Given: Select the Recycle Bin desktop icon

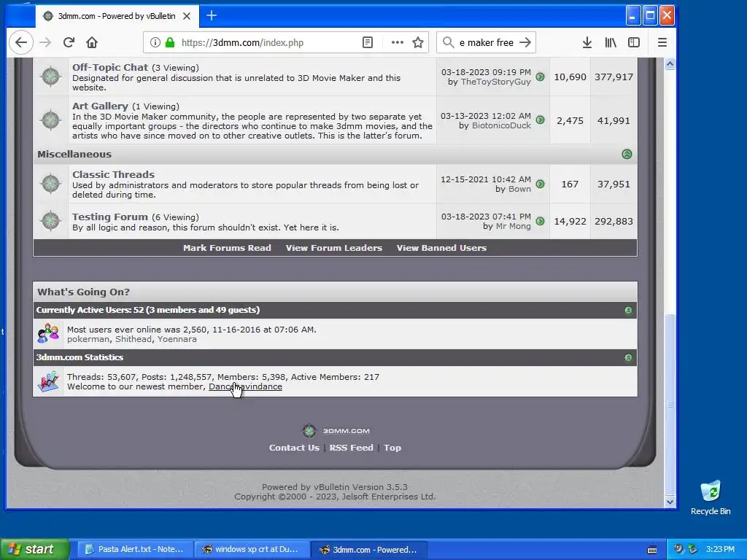Looking at the screenshot, I should 711,498.
